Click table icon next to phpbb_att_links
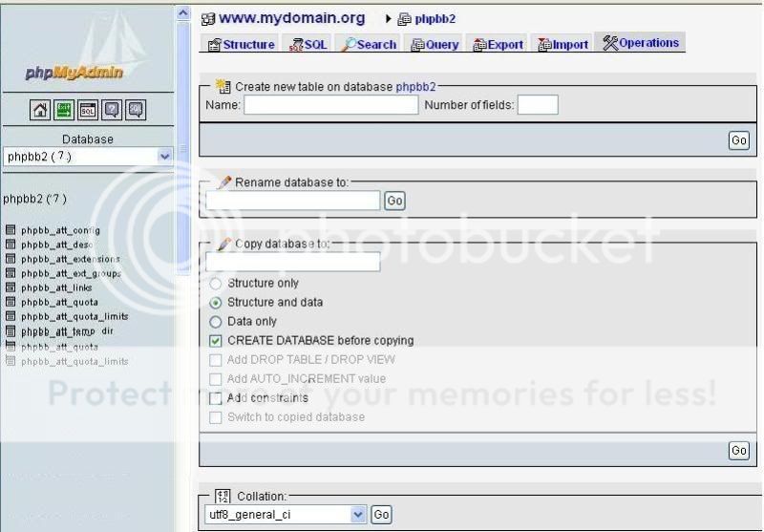Viewport: 764px width, 532px height. (11, 287)
